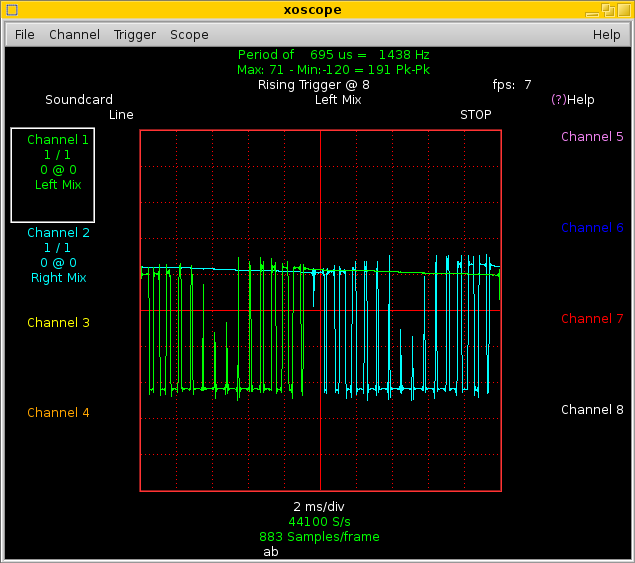Select Channel 5 label
Image resolution: width=635 pixels, height=563 pixels.
[x=592, y=136]
